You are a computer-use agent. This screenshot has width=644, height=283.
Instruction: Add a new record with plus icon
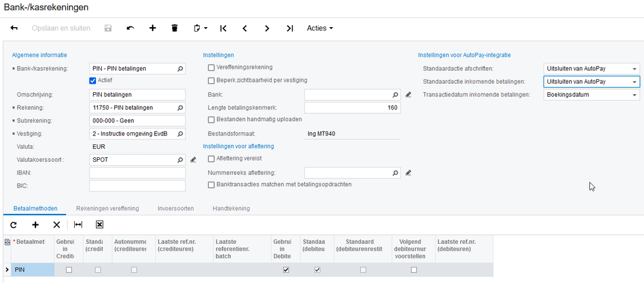pyautogui.click(x=153, y=28)
